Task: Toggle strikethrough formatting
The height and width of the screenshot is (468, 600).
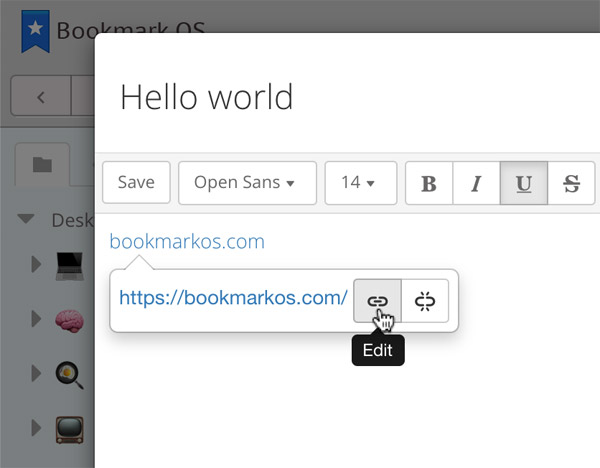Action: point(571,183)
